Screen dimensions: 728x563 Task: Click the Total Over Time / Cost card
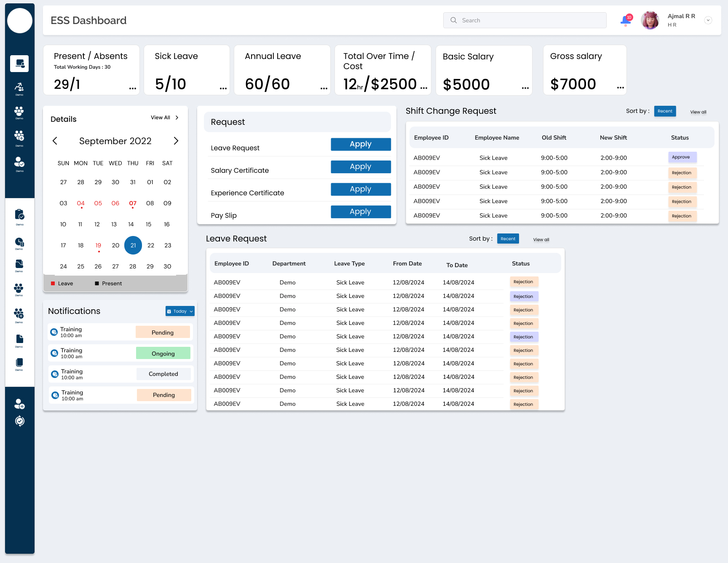point(383,70)
